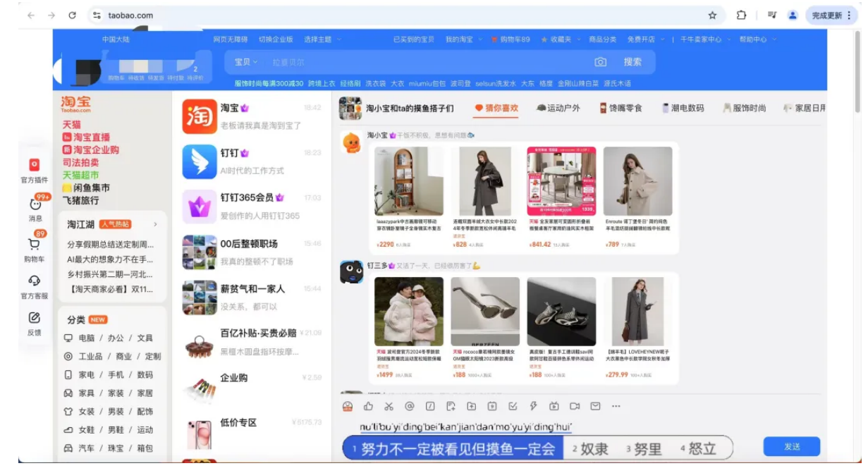Bookmark this page with the star icon
The height and width of the screenshot is (473, 868).
[712, 15]
